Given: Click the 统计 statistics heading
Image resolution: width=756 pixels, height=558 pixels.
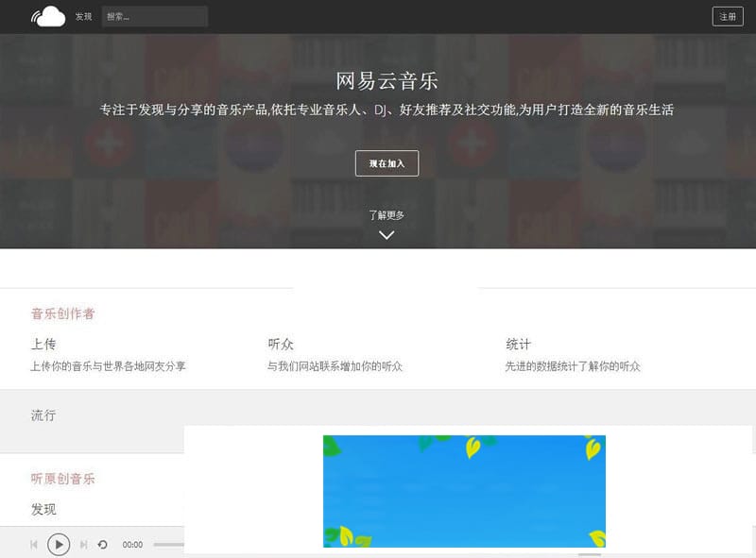Looking at the screenshot, I should point(518,344).
